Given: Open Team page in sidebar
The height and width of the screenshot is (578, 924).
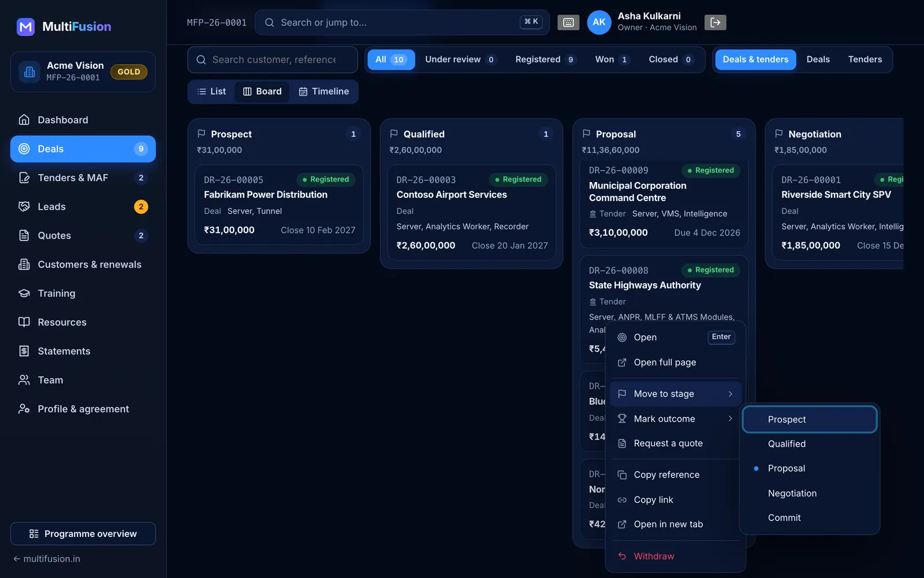Looking at the screenshot, I should (x=83, y=380).
